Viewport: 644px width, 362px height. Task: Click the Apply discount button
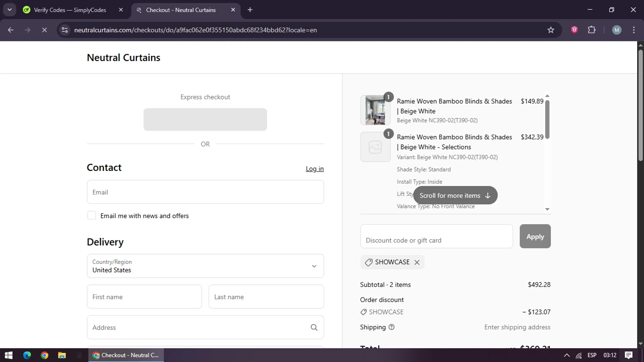pos(535,236)
